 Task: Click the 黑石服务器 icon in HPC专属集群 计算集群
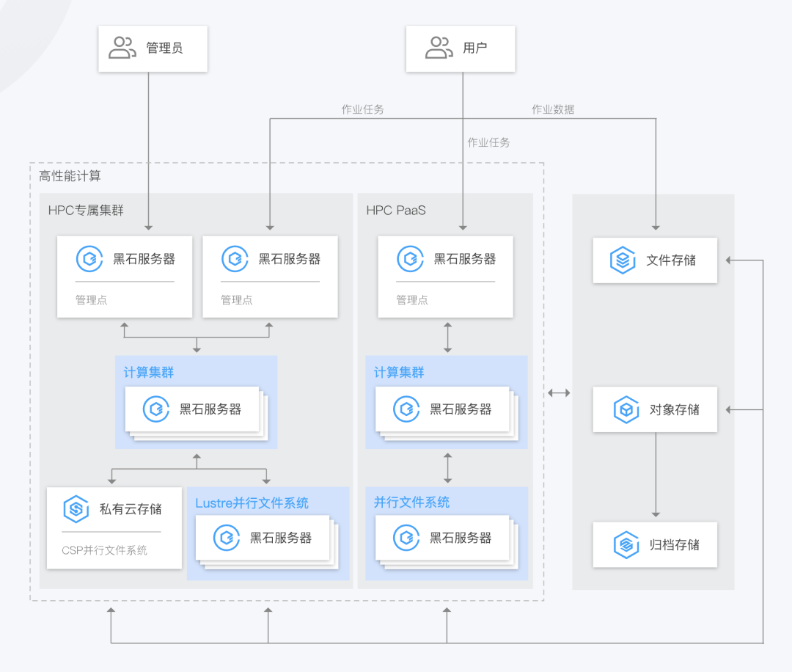pos(156,409)
